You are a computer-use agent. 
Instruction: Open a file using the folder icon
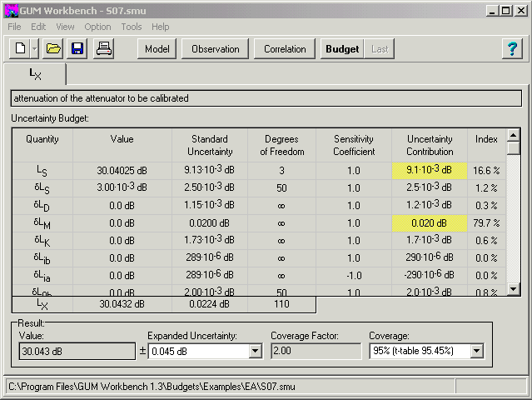pyautogui.click(x=53, y=48)
